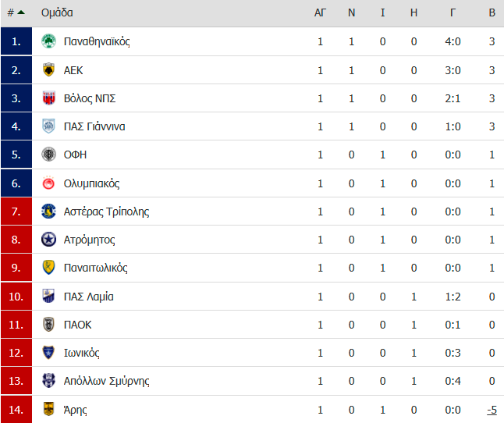The height and width of the screenshot is (423, 504).
Task: Open the Απόλλων Σμύρνης team link
Action: pyautogui.click(x=106, y=381)
